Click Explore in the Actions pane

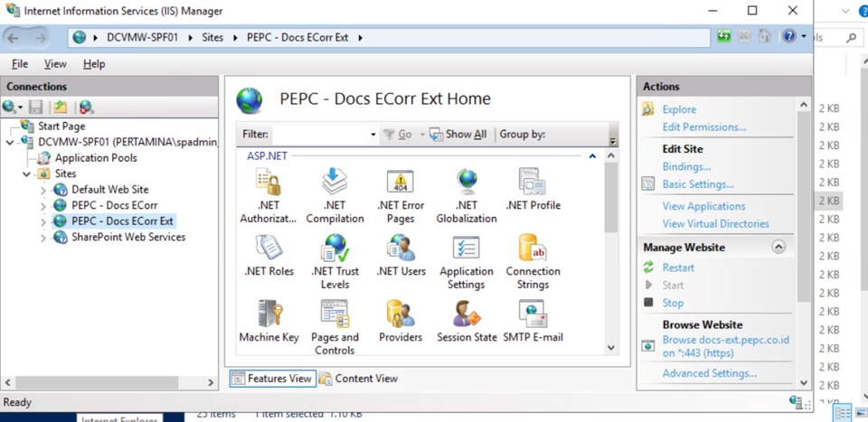click(x=679, y=109)
